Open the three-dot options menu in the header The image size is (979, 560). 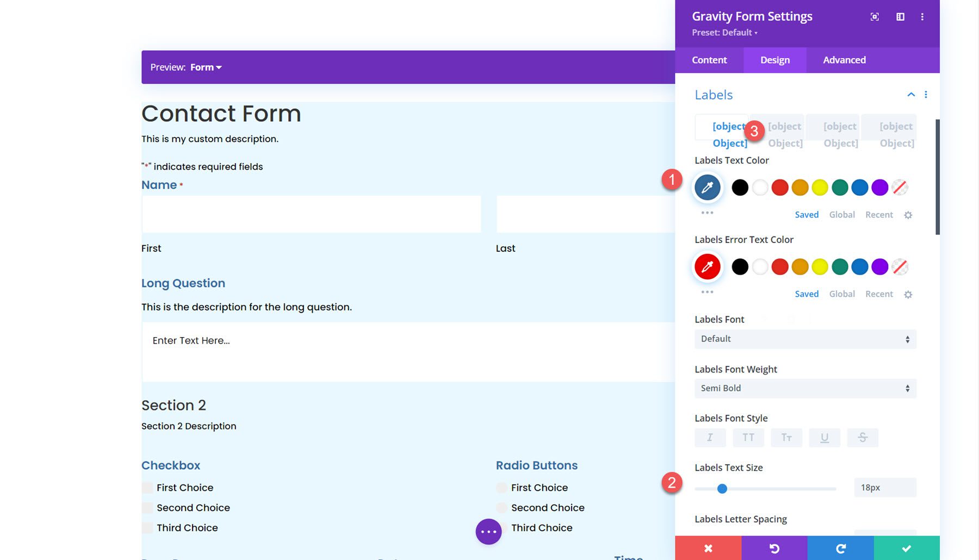click(x=922, y=17)
